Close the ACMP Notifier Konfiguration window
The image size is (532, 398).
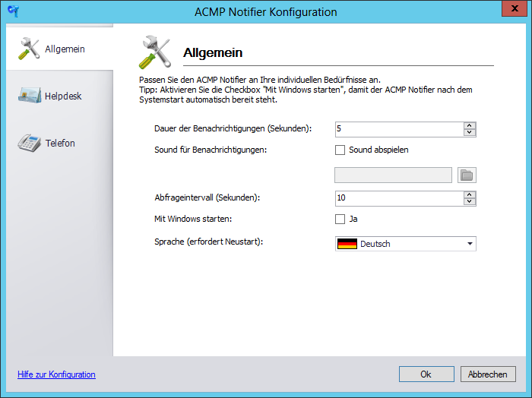pos(515,8)
